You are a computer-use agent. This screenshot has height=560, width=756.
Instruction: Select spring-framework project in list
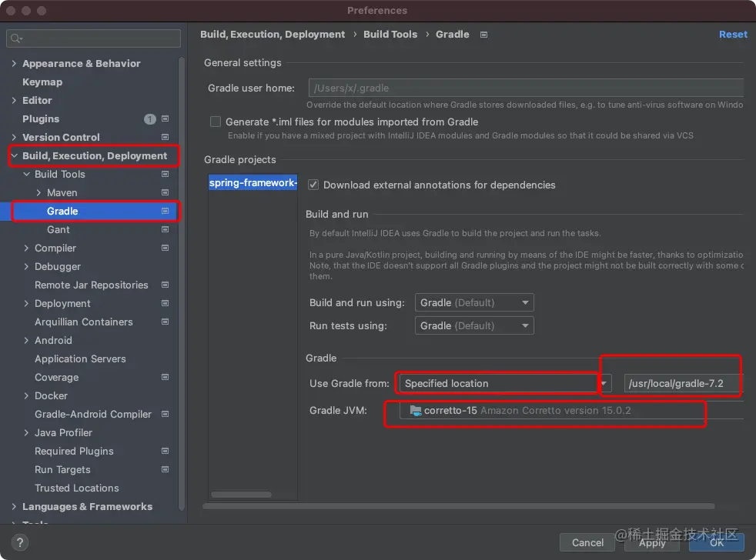coord(253,182)
